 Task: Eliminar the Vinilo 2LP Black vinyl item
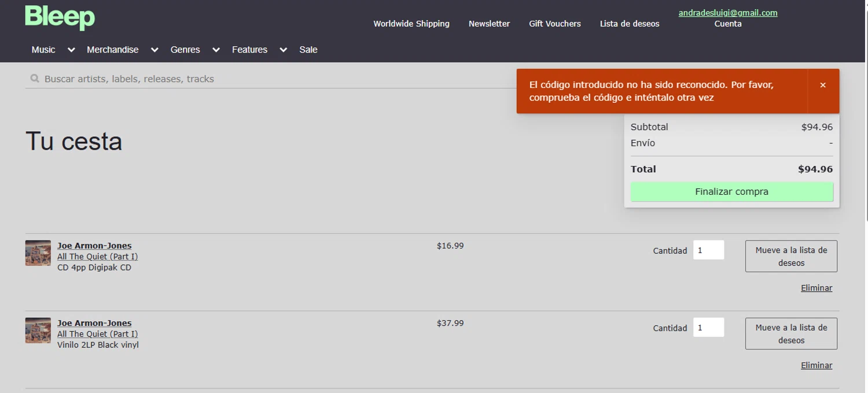tap(816, 365)
